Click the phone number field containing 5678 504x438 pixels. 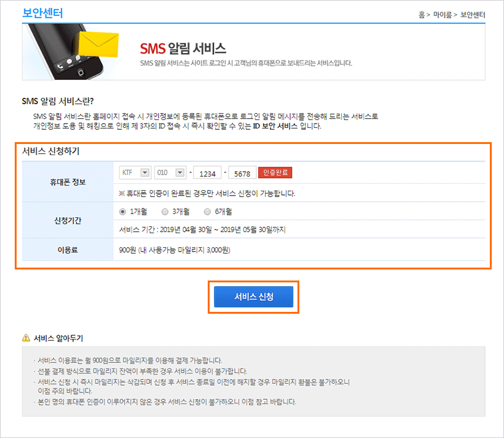pyautogui.click(x=241, y=173)
